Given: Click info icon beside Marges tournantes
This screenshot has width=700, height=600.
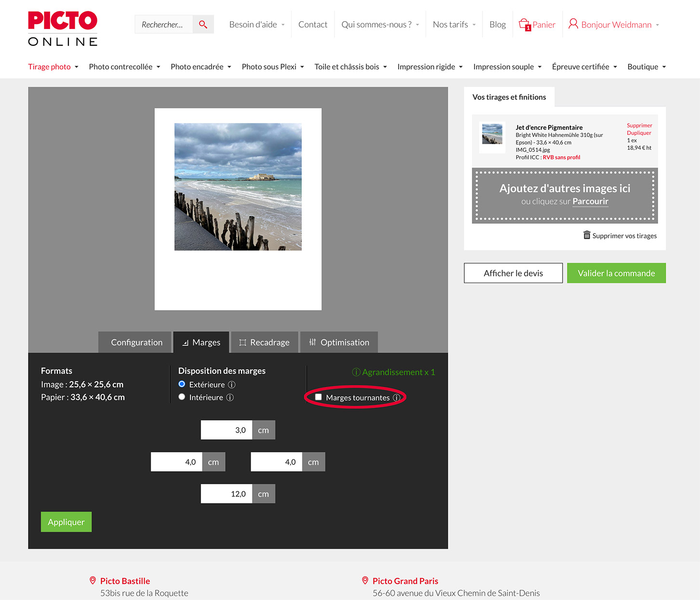Looking at the screenshot, I should point(396,398).
